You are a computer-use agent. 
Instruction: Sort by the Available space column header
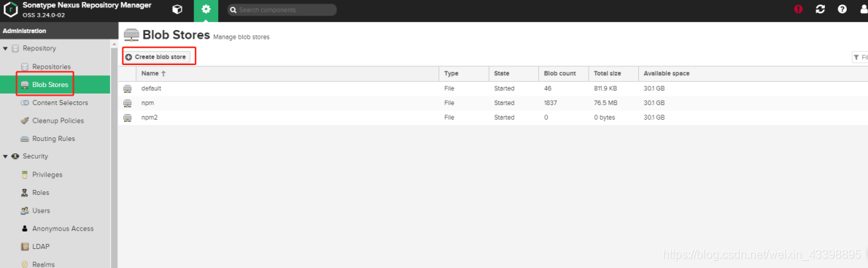753,74
